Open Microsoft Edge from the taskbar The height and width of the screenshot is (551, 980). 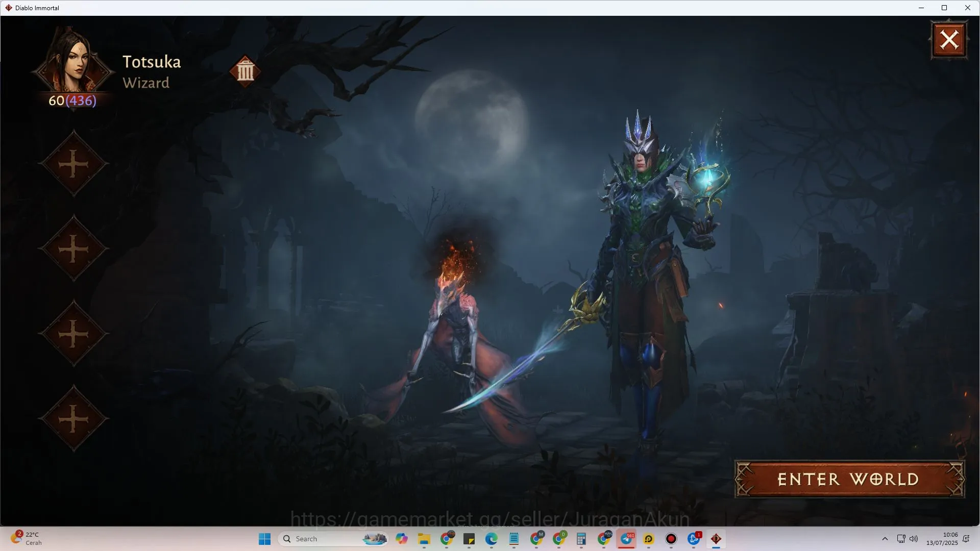[492, 539]
